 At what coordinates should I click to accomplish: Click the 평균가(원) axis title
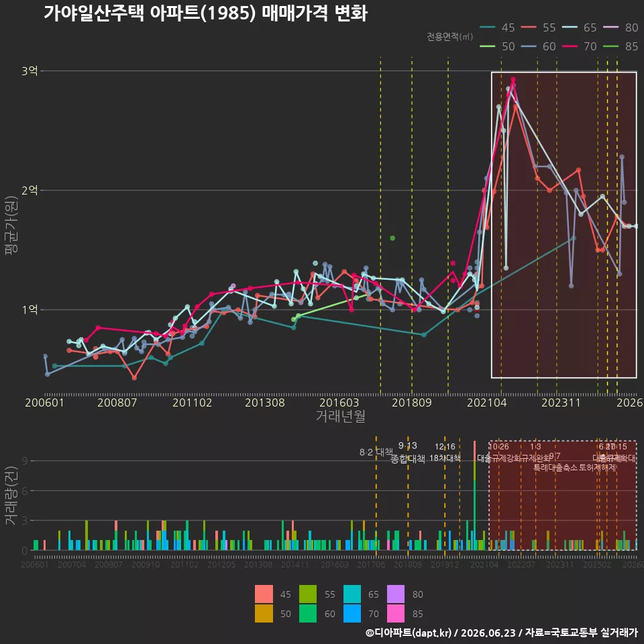coord(11,225)
